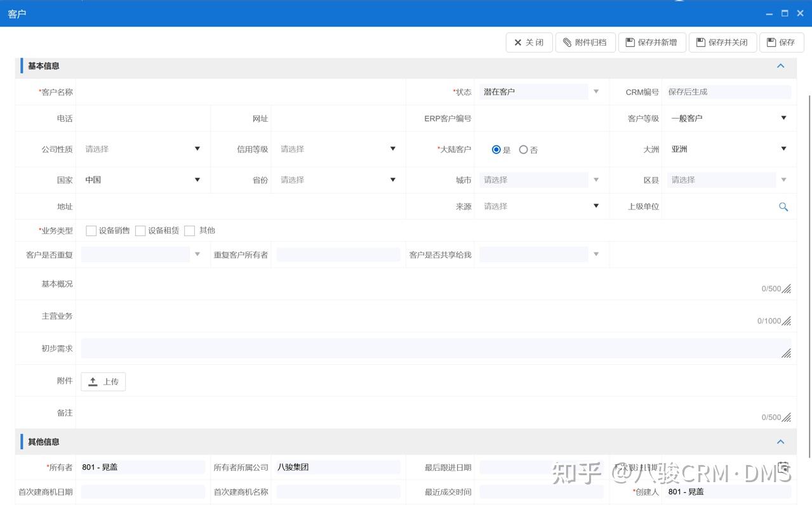
Task: Click the 0/500 character counter under 基本概况
Action: point(771,289)
